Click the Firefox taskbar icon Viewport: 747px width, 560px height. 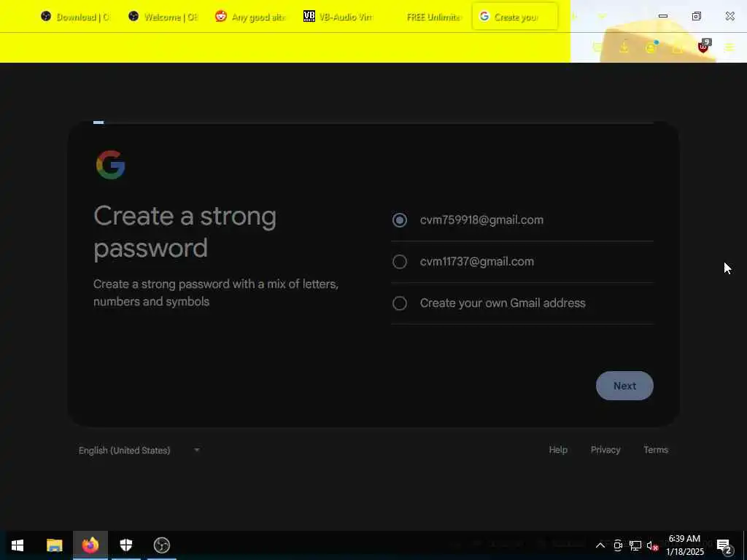90,545
